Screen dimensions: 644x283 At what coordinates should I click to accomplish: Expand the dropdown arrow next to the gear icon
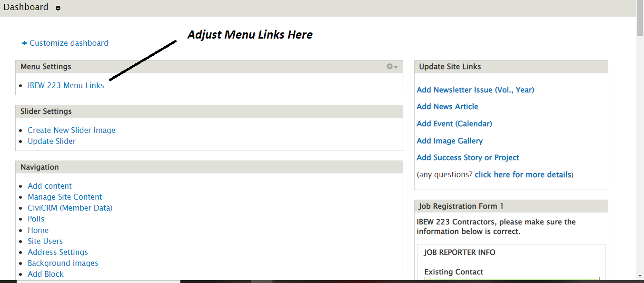(395, 67)
